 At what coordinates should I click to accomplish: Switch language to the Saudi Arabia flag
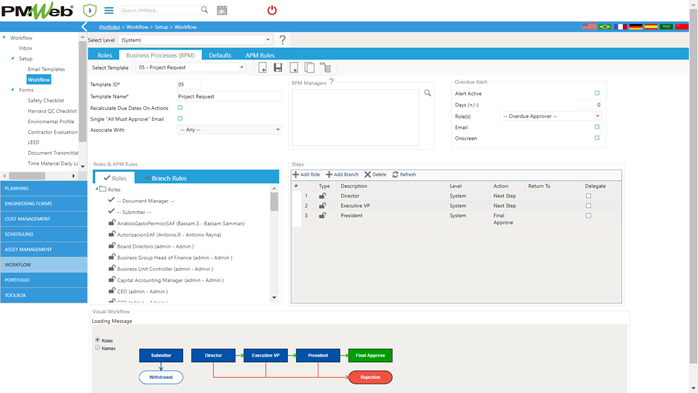tap(666, 27)
